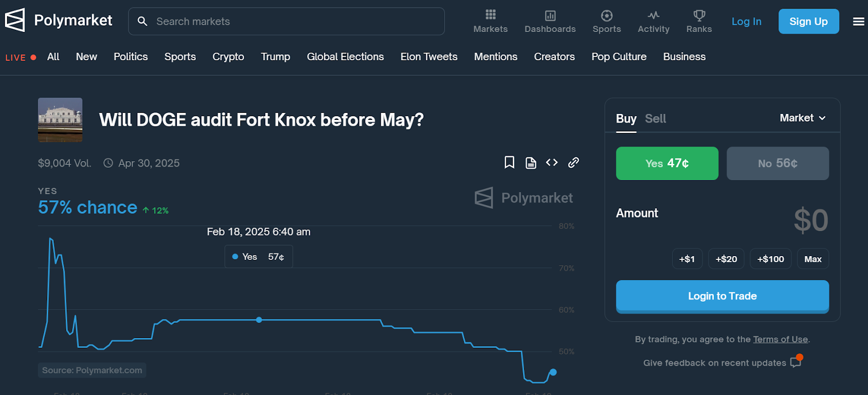
Task: Click the Max amount button
Action: click(x=813, y=259)
